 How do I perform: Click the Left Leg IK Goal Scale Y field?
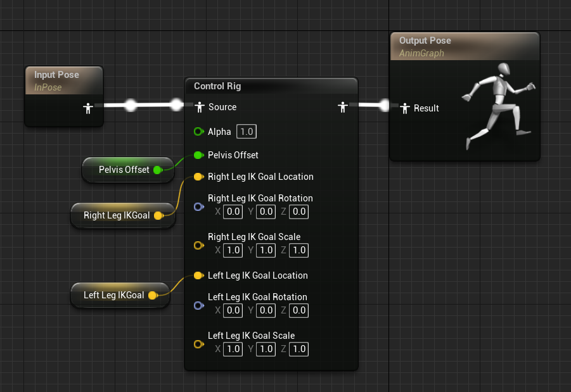tap(266, 349)
